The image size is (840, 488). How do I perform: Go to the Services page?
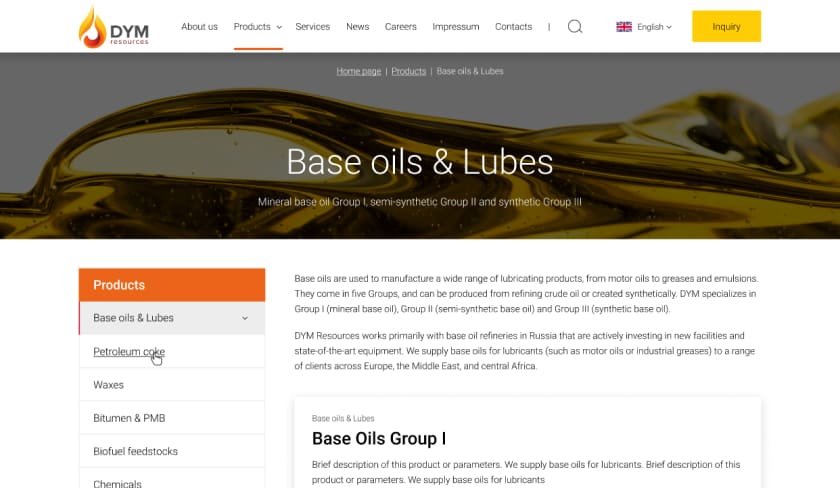[x=312, y=27]
